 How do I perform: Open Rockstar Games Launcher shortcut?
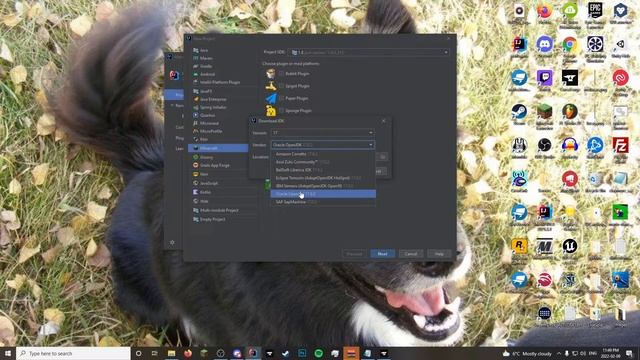[x=519, y=248]
